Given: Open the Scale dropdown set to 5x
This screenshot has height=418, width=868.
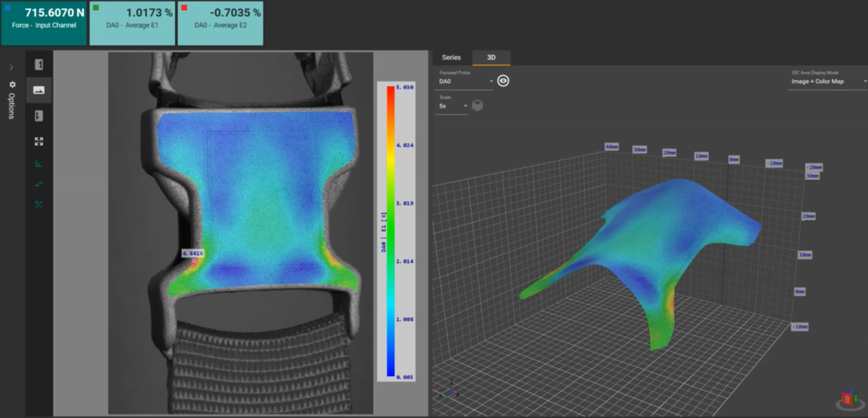Looking at the screenshot, I should (x=451, y=105).
